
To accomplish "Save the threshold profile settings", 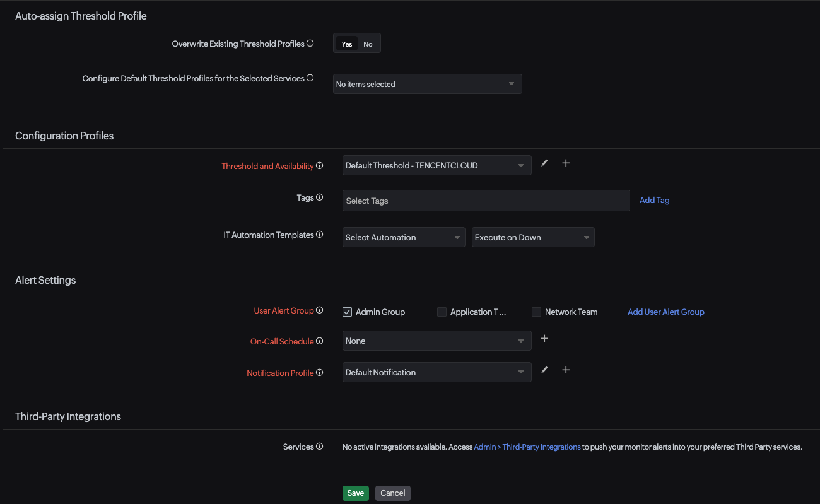I will click(x=355, y=493).
